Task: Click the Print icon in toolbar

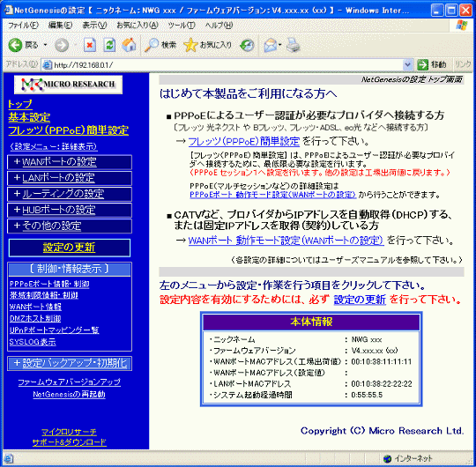Action: (293, 45)
